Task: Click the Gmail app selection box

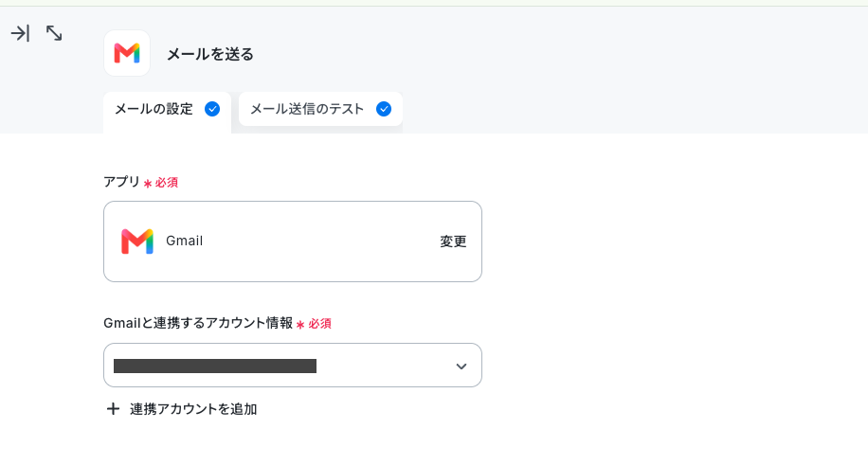Action: click(293, 241)
